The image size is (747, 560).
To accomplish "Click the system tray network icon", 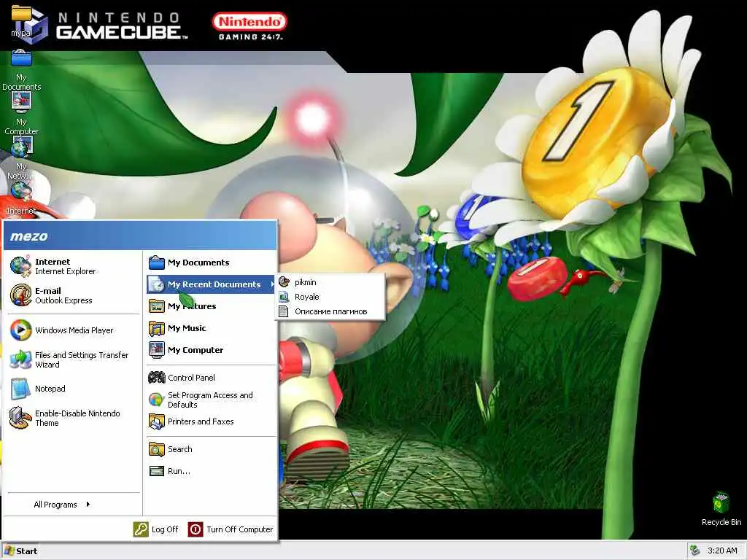I will point(694,551).
